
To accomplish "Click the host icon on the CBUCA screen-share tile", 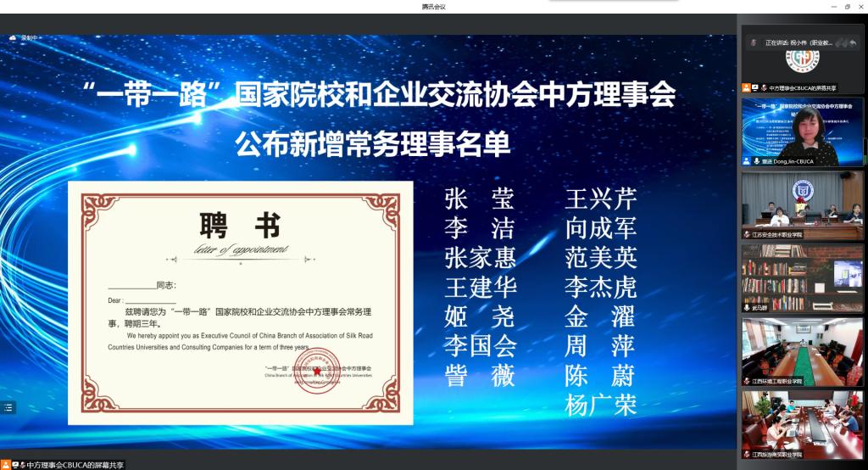I will pyautogui.click(x=746, y=87).
